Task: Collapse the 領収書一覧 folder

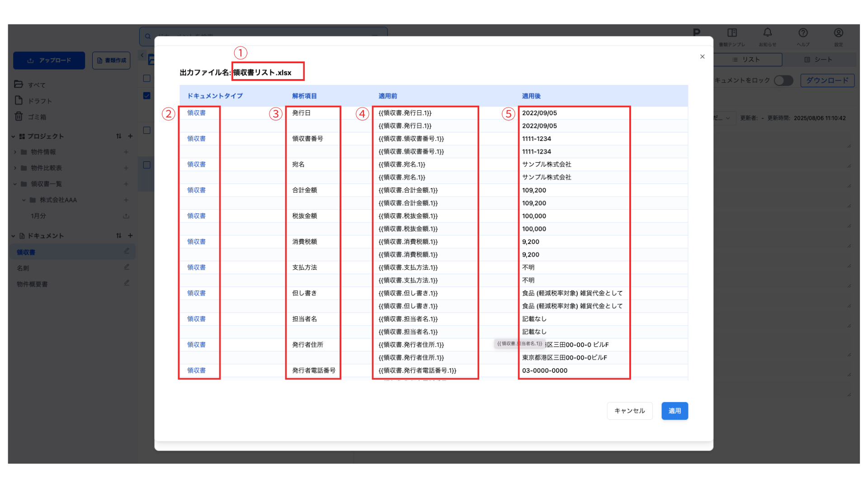Action: (15, 184)
